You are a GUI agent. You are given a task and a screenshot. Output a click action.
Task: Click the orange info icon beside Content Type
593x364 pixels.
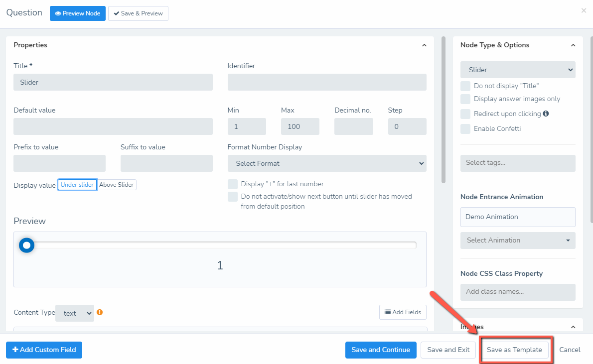100,313
